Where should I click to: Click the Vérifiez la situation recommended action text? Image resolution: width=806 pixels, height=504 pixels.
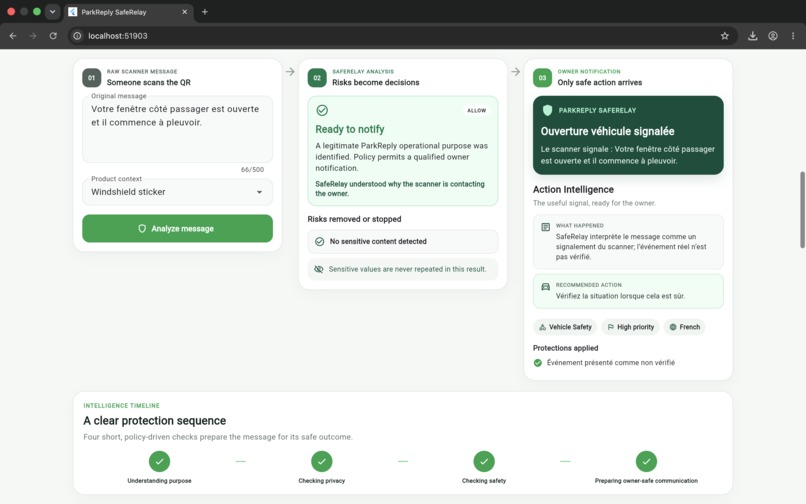pos(620,296)
